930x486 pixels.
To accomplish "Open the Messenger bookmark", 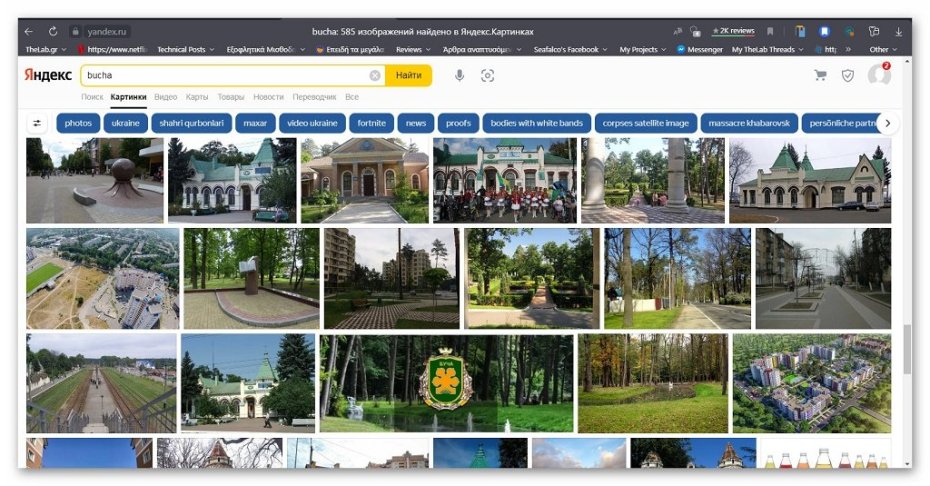I will coord(700,49).
